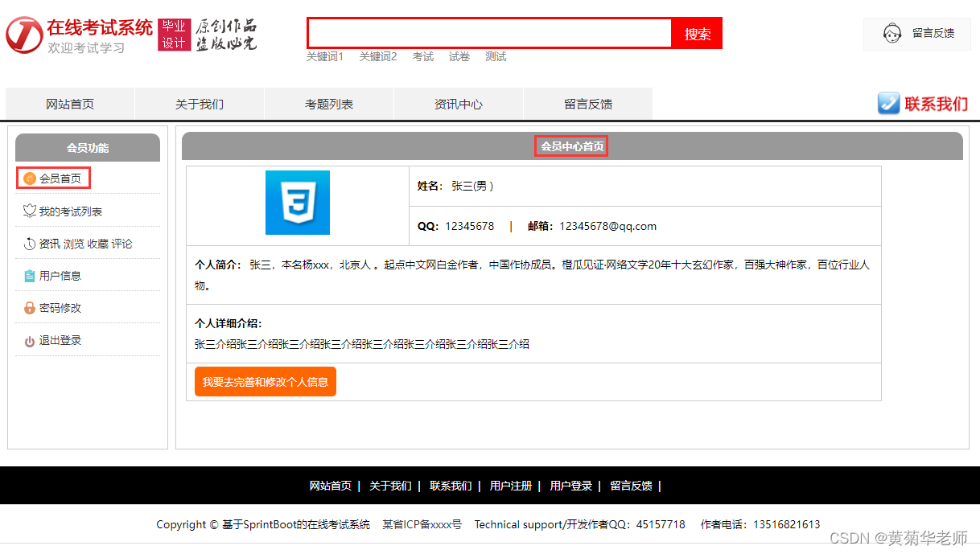Open 资讯 浏览 收藏 评论 sidebar item
Image resolution: width=980 pixels, height=554 pixels.
coord(86,244)
